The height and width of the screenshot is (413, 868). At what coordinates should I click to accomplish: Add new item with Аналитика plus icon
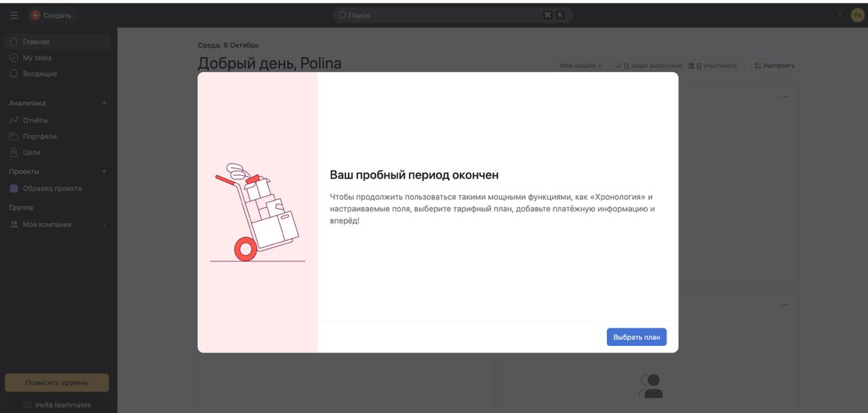tap(104, 103)
